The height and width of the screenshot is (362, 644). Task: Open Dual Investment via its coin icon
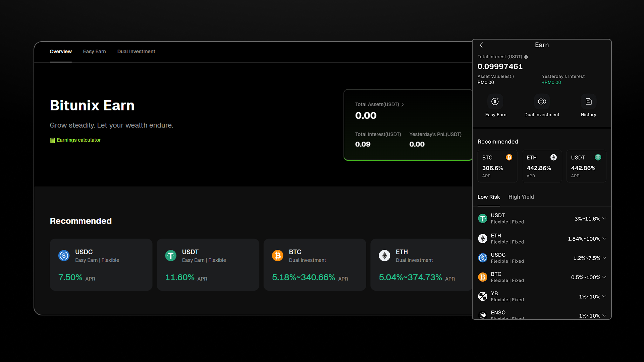[541, 101]
